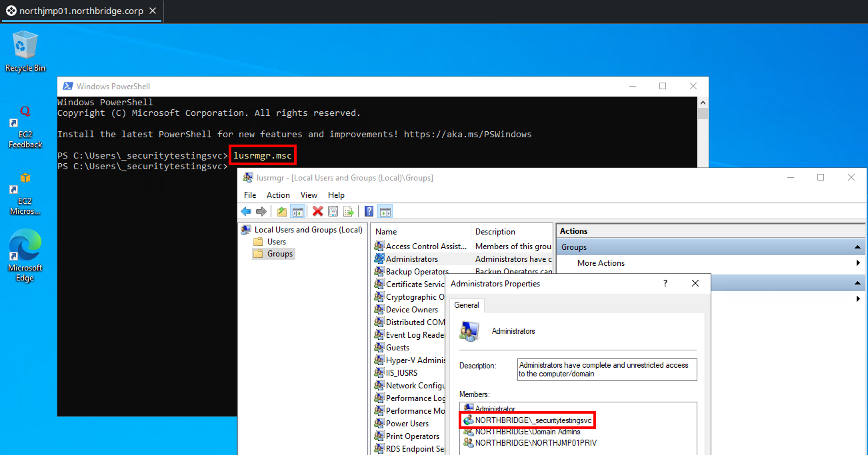The height and width of the screenshot is (455, 868).
Task: Click the dialog's question mark help button
Action: point(665,284)
